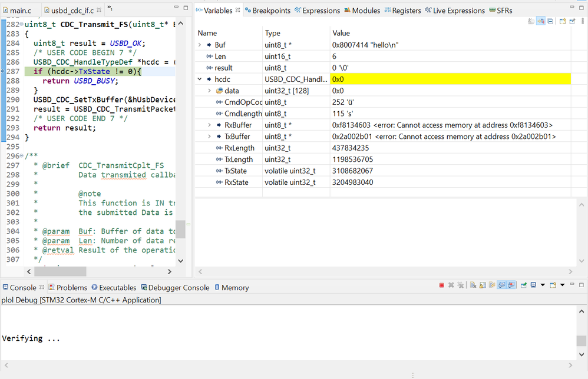Toggle Scroll Lock in the console toolbar
The image size is (588, 379).
pos(482,285)
